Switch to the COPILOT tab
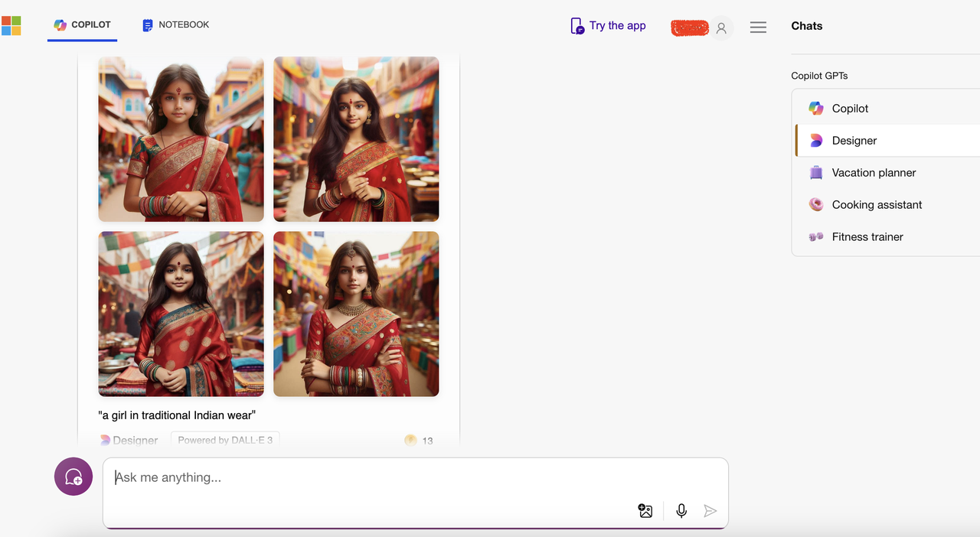The width and height of the screenshot is (980, 537). point(82,25)
